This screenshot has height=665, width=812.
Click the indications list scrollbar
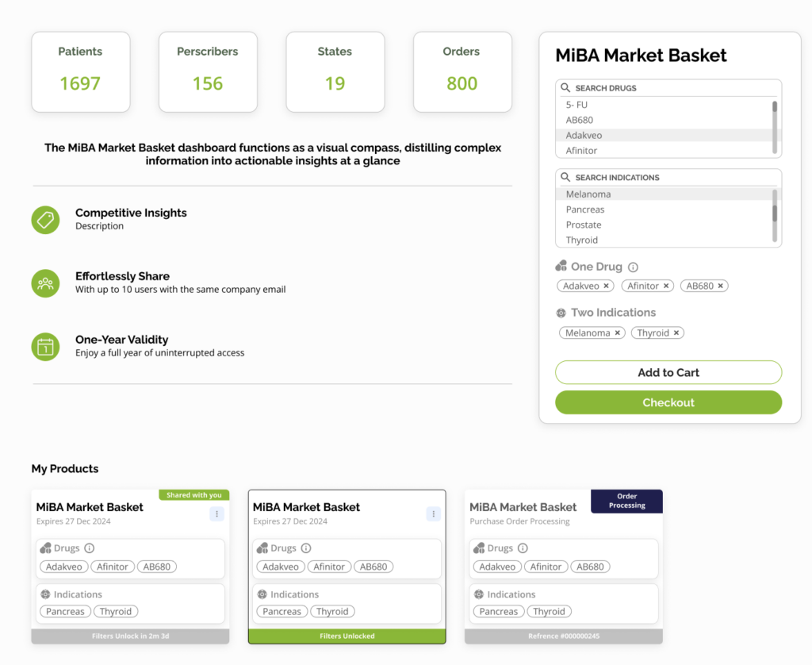click(775, 216)
